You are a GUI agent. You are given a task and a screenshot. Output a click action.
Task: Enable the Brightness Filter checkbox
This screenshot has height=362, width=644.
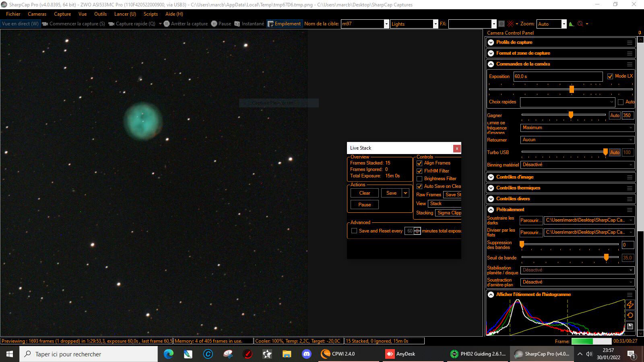coord(419,179)
